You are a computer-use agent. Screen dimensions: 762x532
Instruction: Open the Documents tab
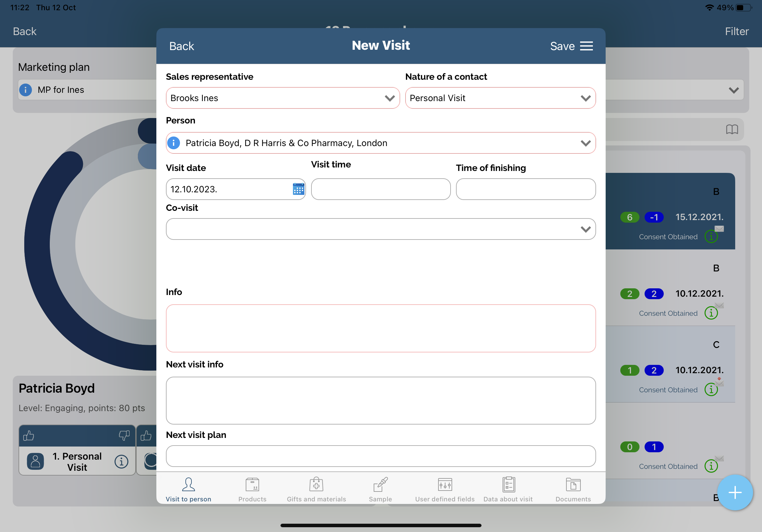click(573, 489)
